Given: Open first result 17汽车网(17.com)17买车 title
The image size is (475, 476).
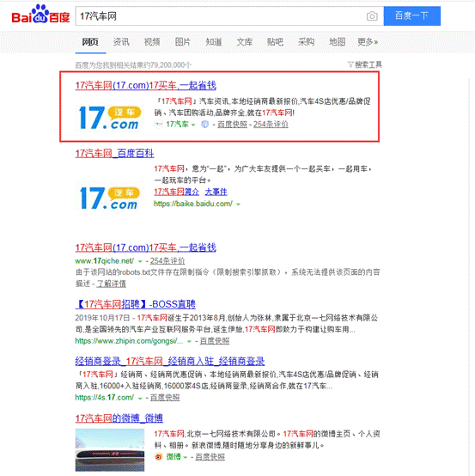Looking at the screenshot, I should [x=146, y=86].
